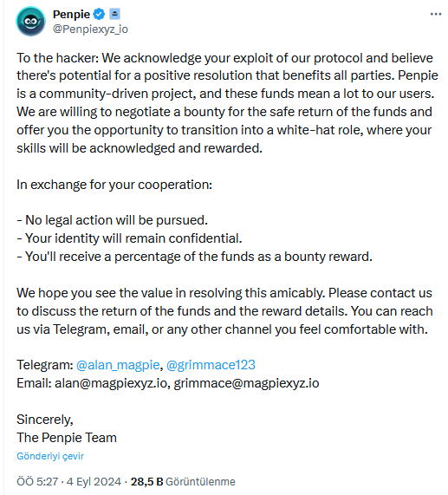The height and width of the screenshot is (495, 448).
Task: Click the 'We hope you see' paragraph
Action: pos(224,311)
